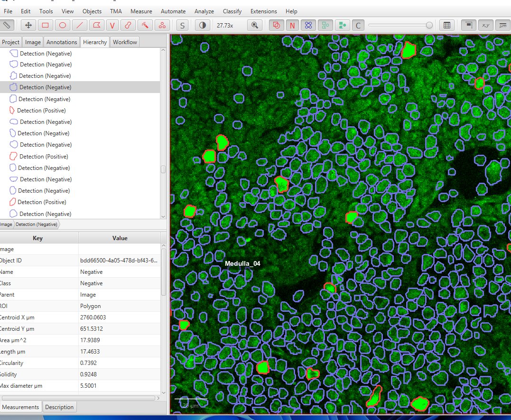Toggle selection mode with the S button

[x=182, y=25]
